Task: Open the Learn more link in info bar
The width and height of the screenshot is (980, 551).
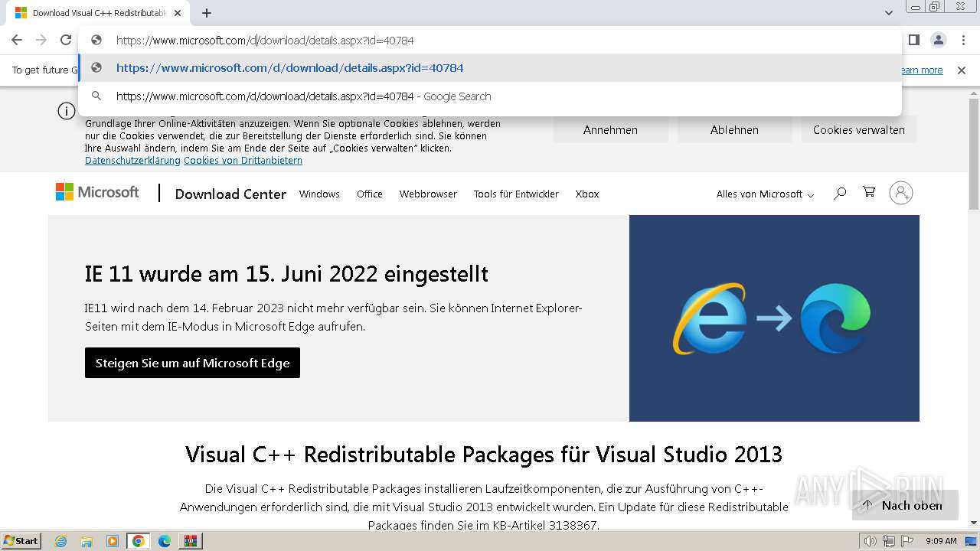Action: (922, 70)
